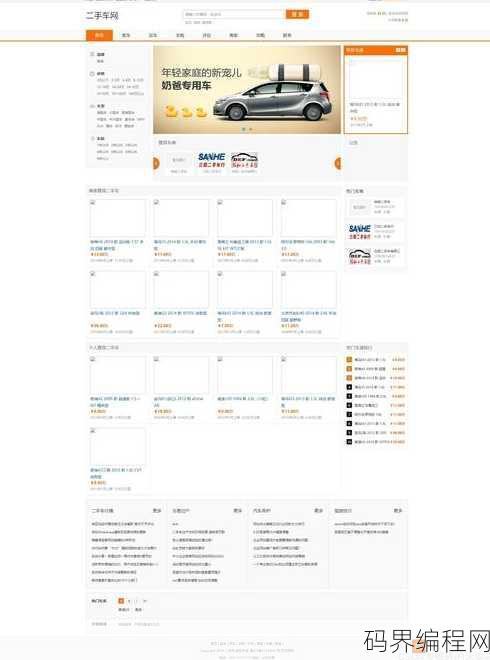Open the SANHE logo in right sidebar dealers

[360, 232]
